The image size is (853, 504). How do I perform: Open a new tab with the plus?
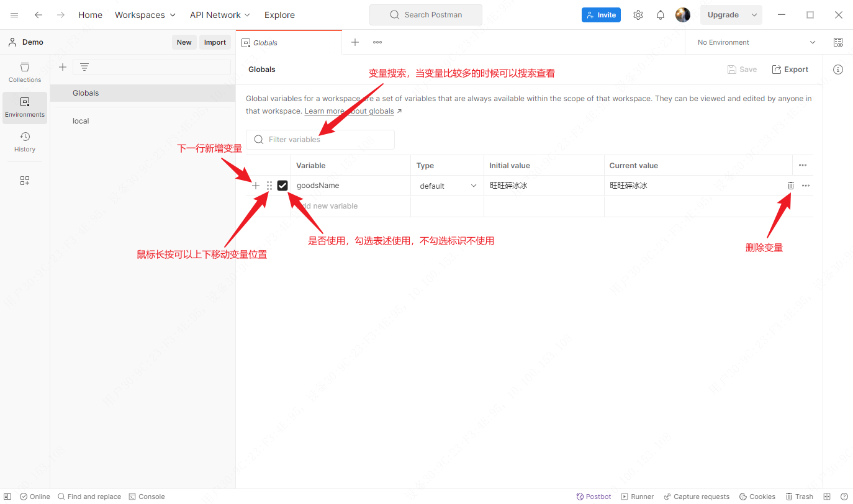[355, 42]
